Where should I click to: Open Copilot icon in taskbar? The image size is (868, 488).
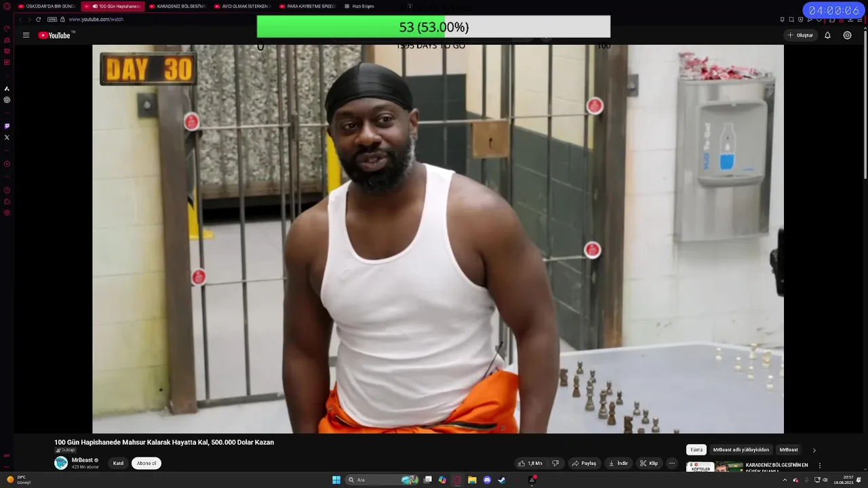[x=442, y=480]
